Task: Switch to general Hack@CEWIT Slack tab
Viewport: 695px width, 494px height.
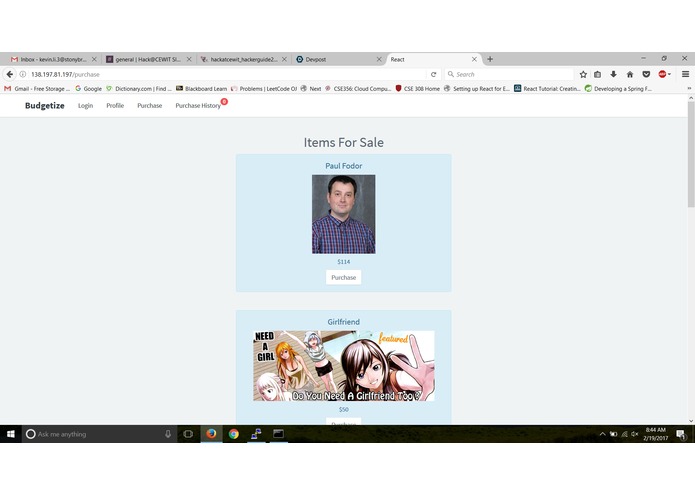Action: [148, 59]
